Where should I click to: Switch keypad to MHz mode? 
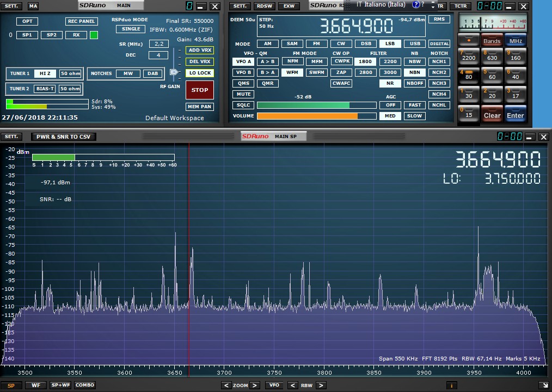coord(516,40)
